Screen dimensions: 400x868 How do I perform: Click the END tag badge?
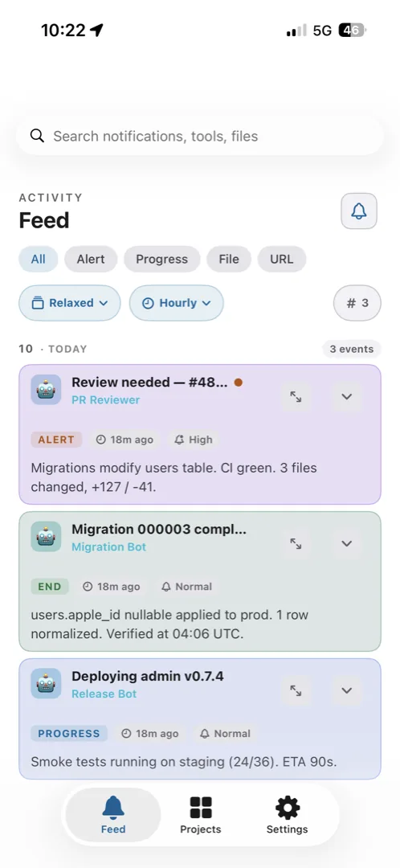click(50, 586)
